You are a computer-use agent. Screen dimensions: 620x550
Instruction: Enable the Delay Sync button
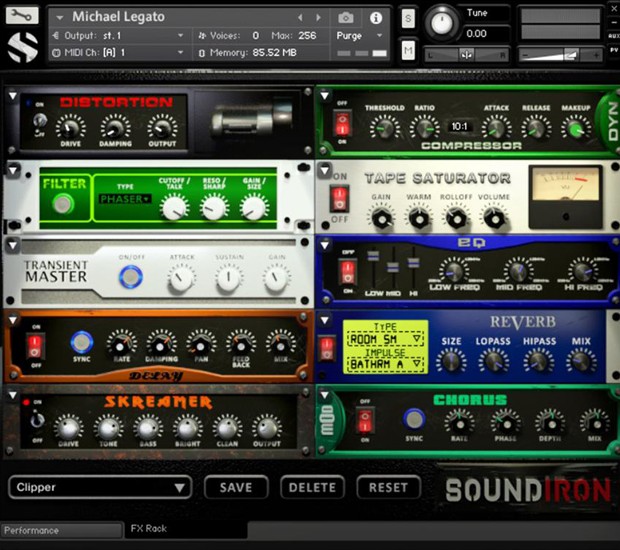[x=81, y=342]
